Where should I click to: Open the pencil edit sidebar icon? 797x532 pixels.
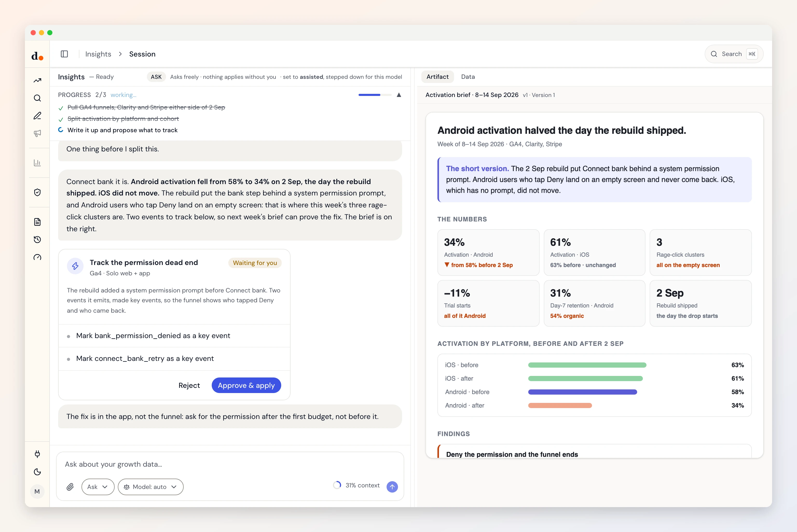pos(37,116)
